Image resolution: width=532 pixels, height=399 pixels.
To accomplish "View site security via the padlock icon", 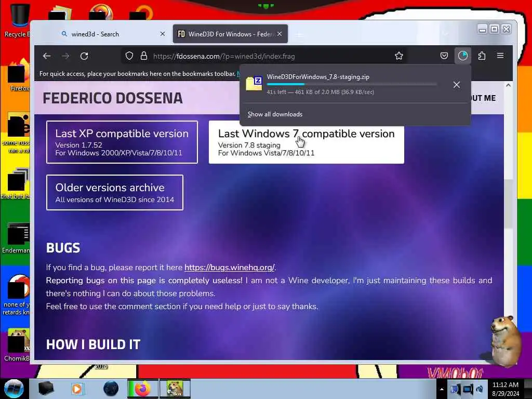I will click(144, 56).
